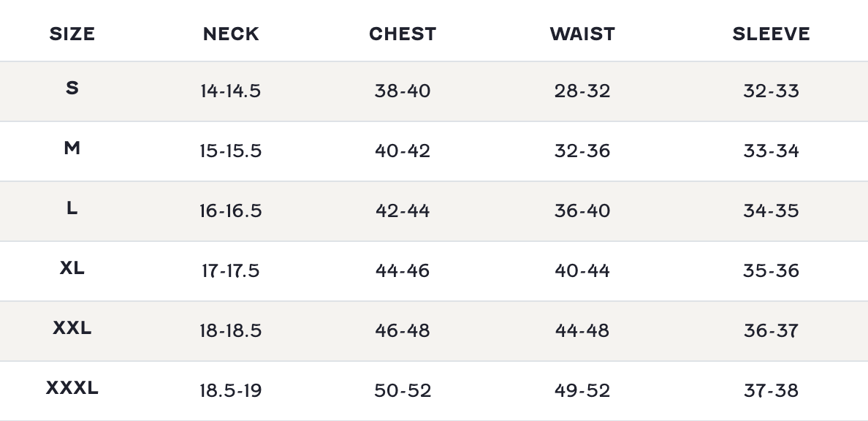This screenshot has width=868, height=421.
Task: Click chest measurement 50-52
Action: [403, 390]
